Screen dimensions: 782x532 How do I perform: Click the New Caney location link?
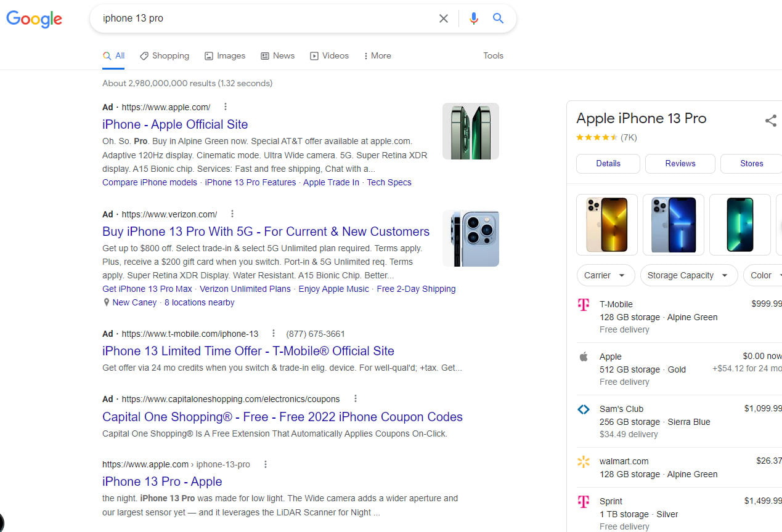(x=134, y=302)
